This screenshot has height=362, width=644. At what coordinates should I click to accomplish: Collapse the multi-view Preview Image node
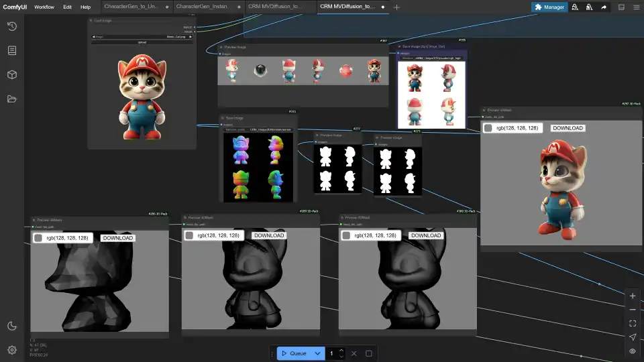point(221,47)
